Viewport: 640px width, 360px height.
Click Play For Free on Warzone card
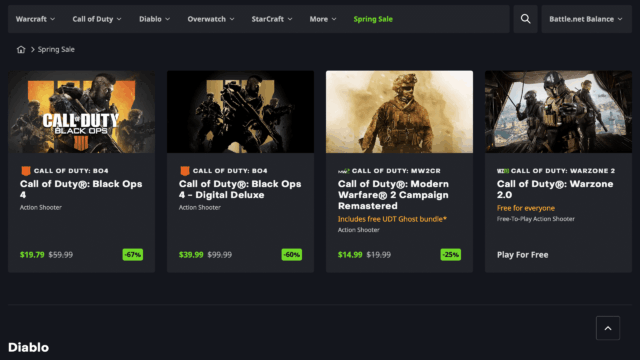[x=522, y=255]
